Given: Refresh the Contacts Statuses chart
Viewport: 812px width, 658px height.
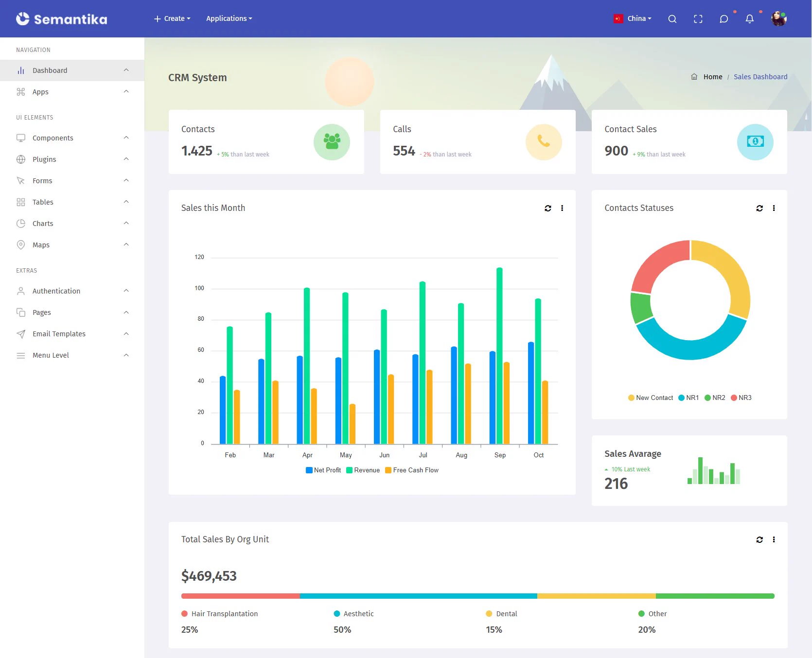Looking at the screenshot, I should [759, 208].
